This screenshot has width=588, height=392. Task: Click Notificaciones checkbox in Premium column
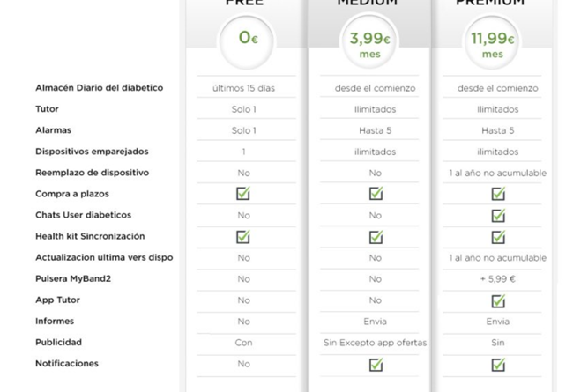point(498,364)
